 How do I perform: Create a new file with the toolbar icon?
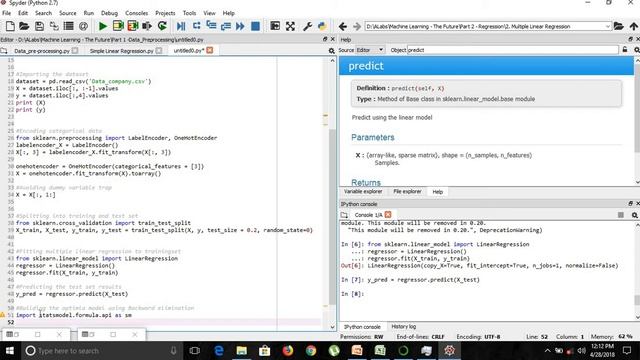tap(10, 26)
